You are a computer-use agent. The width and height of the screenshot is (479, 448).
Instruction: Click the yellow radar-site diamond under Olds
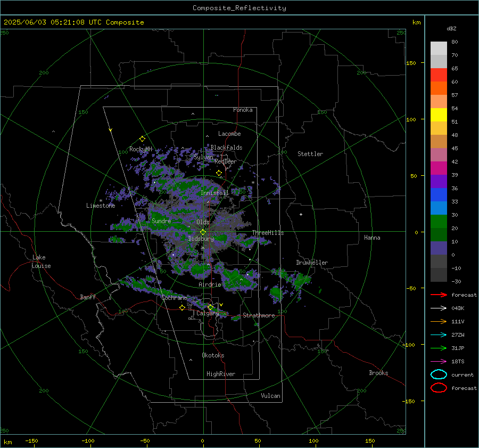(203, 232)
